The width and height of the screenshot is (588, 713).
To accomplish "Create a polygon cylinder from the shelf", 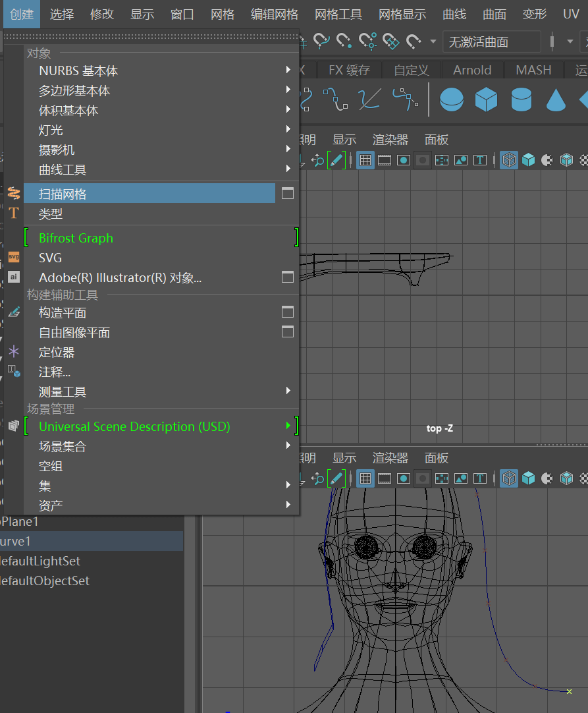I will pos(521,99).
